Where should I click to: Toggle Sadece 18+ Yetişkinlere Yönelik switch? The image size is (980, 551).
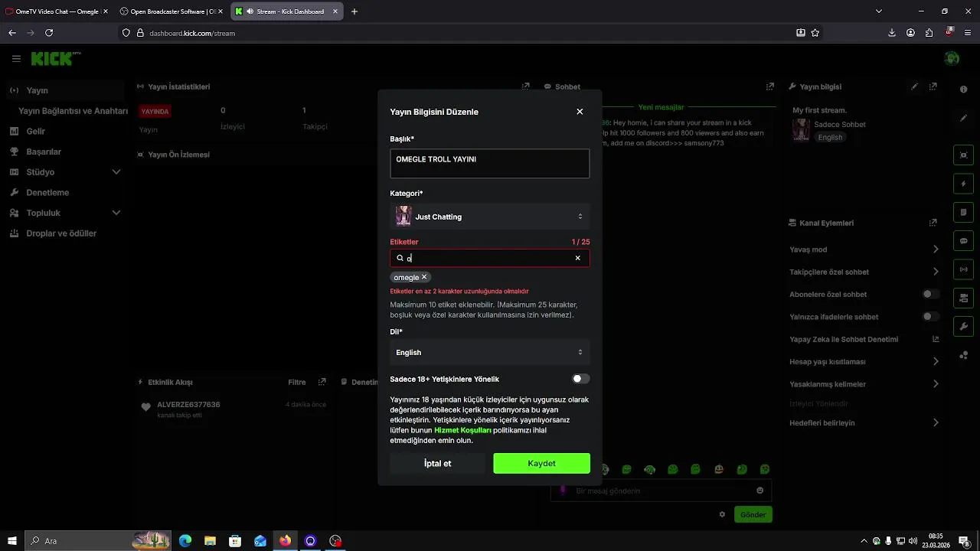(581, 379)
